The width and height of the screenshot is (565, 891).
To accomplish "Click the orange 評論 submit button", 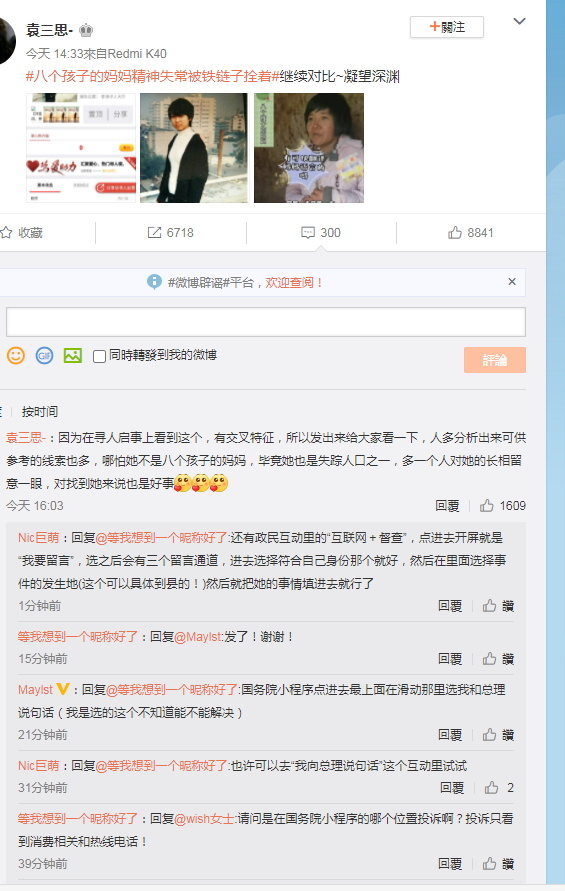I will pyautogui.click(x=495, y=360).
